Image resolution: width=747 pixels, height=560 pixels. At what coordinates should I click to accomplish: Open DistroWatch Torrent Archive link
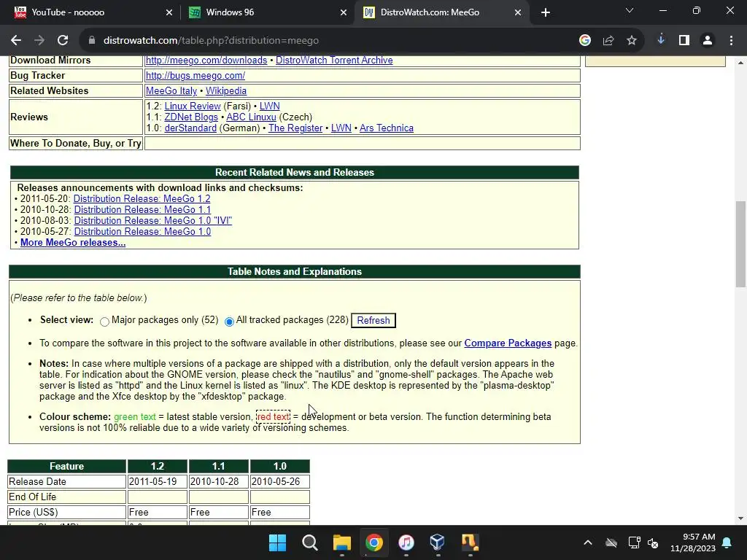pos(334,61)
